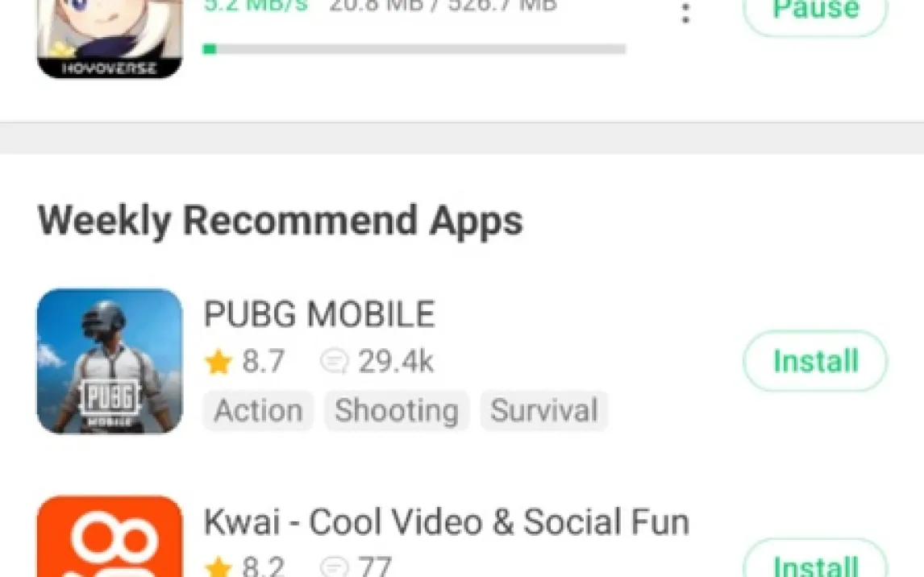Tap the PUBG star rating 8.7

click(x=245, y=362)
